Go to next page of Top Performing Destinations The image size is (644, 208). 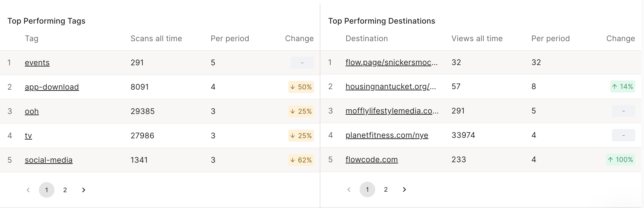click(404, 190)
